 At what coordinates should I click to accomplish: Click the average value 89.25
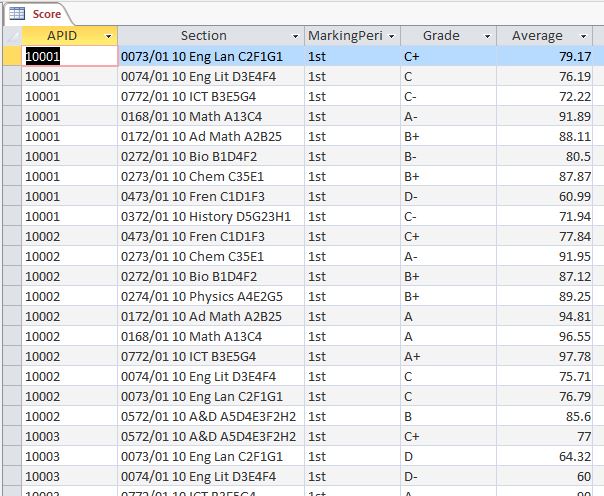point(575,297)
